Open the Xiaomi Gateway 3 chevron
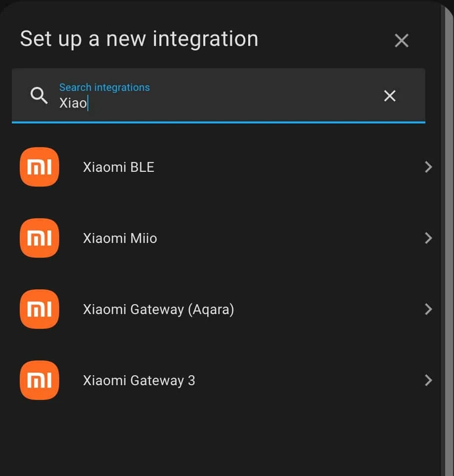The height and width of the screenshot is (476, 454). click(x=428, y=380)
